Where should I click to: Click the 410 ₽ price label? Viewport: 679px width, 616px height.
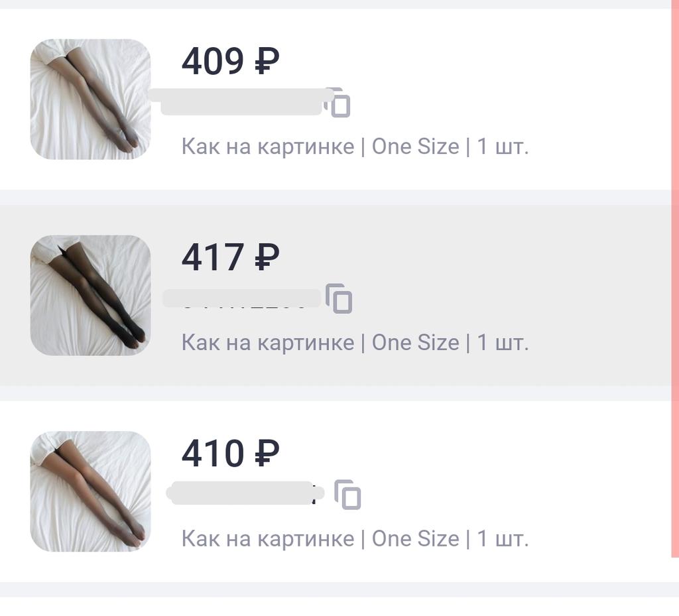pos(230,454)
